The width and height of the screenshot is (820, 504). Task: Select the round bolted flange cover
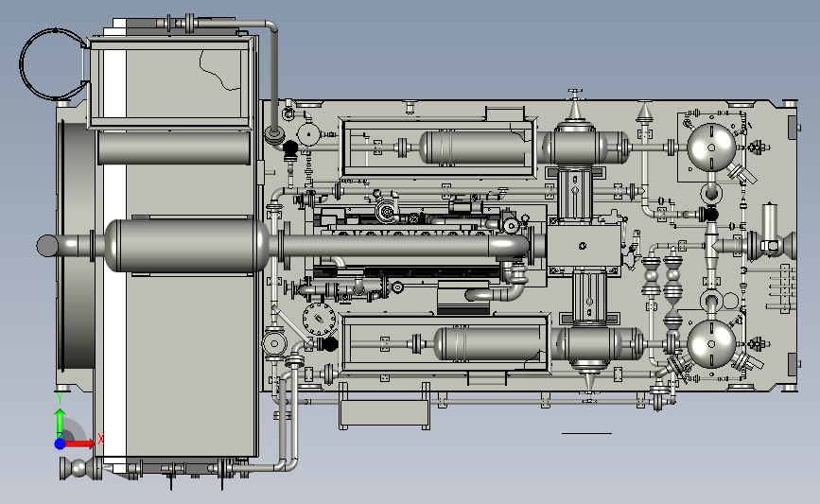point(319,319)
